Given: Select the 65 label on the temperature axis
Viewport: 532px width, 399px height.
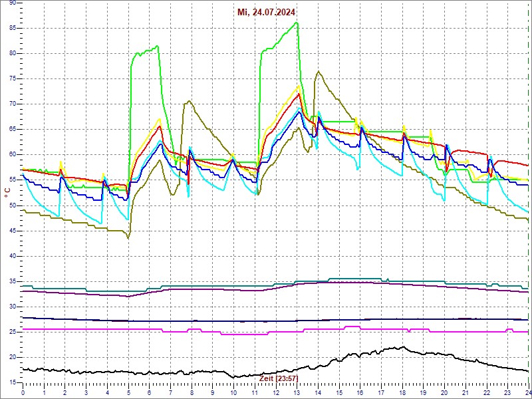Looking at the screenshot, I should pos(13,130).
